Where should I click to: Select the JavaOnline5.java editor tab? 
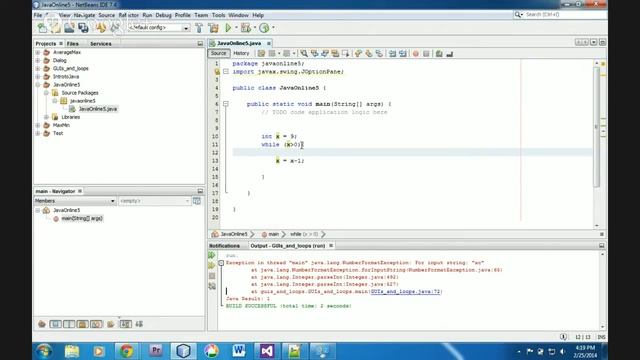coord(239,43)
